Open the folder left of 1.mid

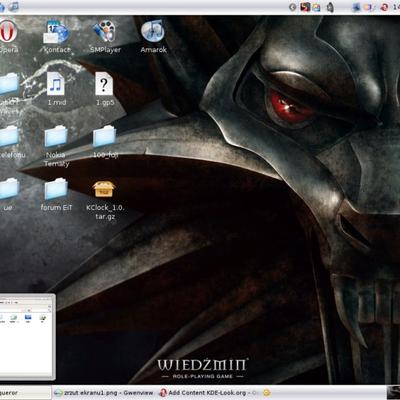click(x=9, y=83)
